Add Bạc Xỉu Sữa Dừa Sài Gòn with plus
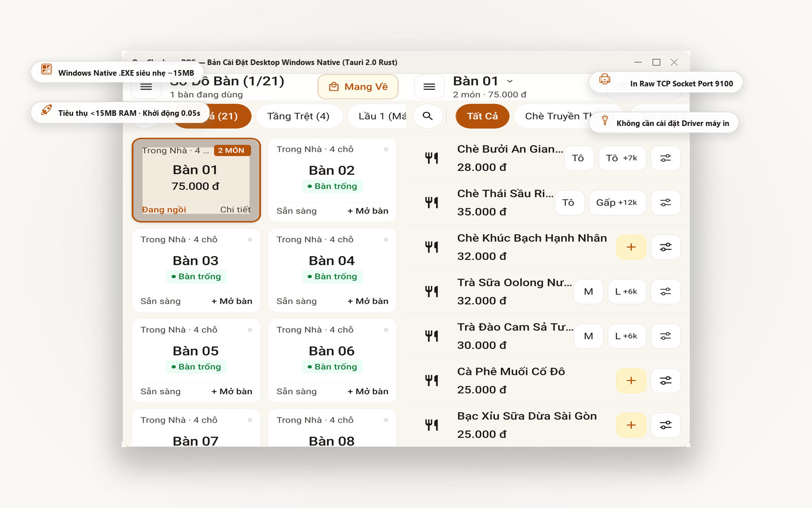 coord(631,425)
